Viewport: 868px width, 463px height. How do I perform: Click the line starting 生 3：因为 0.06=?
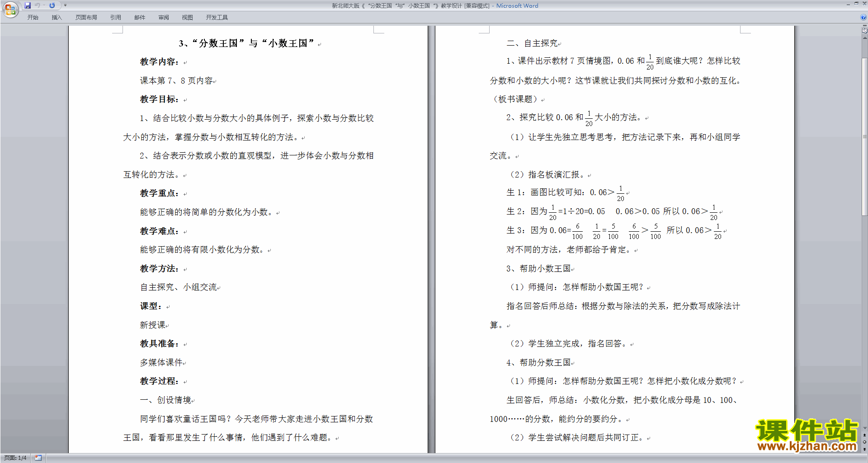[615, 231]
